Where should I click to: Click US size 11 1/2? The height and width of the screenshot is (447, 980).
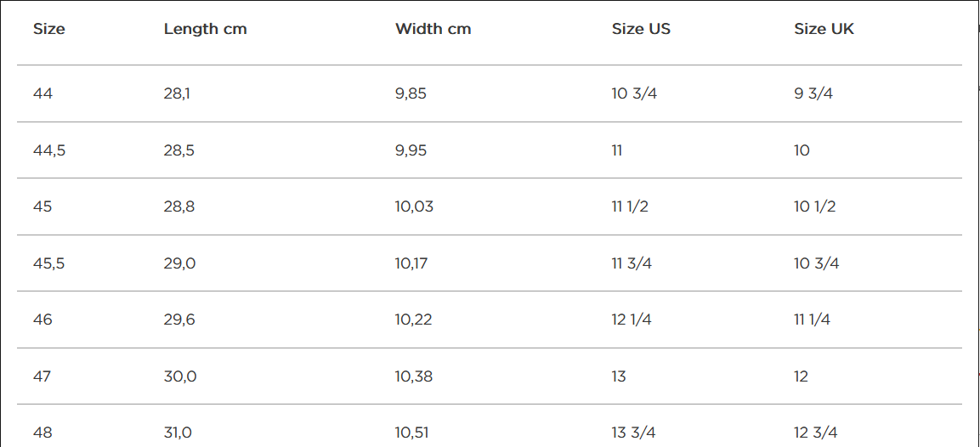pos(630,207)
